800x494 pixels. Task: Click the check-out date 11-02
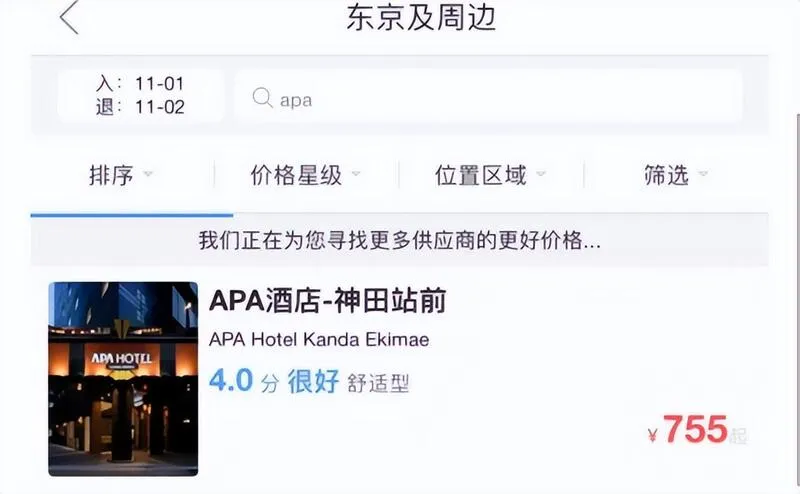159,108
